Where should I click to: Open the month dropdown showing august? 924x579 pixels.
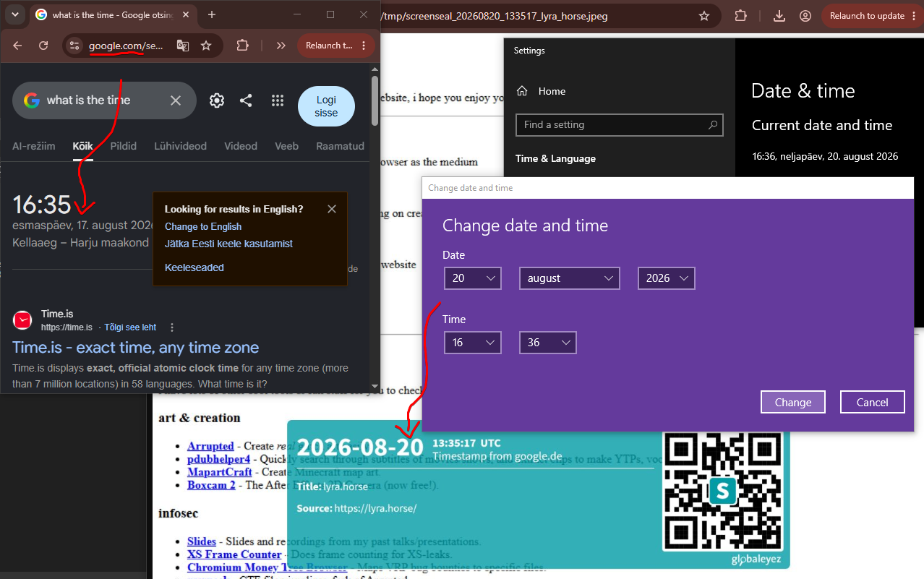click(x=570, y=278)
